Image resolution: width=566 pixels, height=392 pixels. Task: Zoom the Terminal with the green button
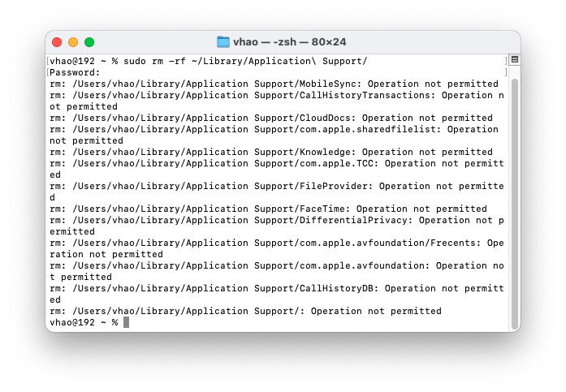[x=89, y=42]
